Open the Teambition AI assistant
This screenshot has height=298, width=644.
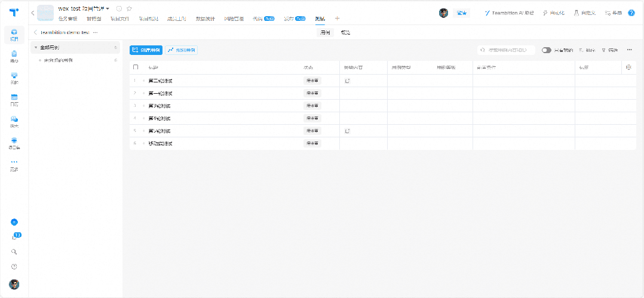click(509, 13)
